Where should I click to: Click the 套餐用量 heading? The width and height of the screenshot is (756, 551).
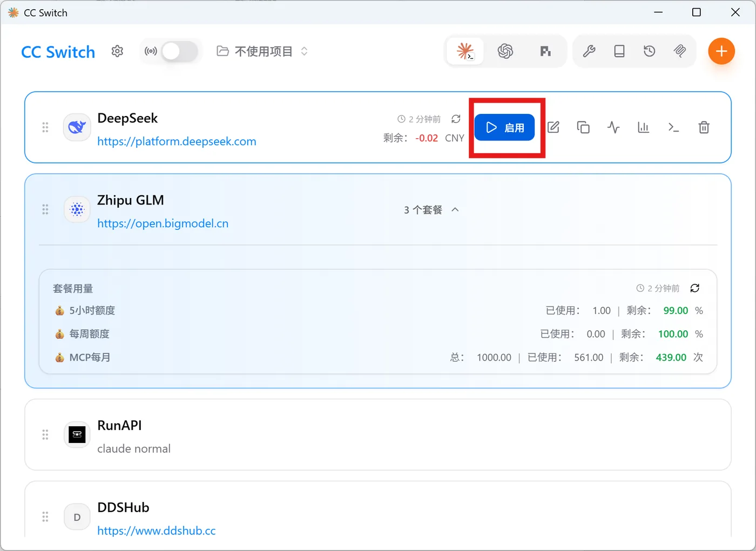pyautogui.click(x=73, y=289)
